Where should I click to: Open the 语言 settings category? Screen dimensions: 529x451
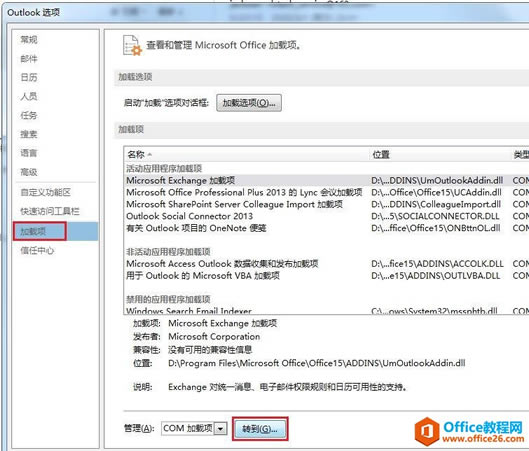point(29,153)
